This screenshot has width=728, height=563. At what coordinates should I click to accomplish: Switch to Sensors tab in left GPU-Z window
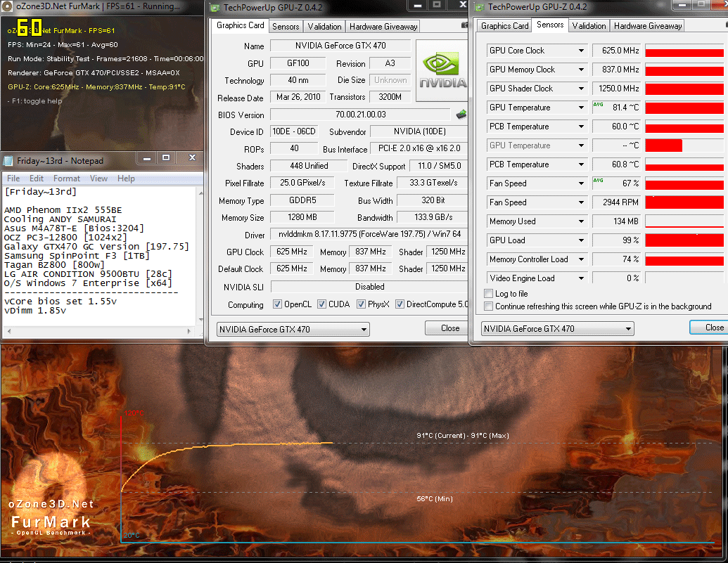coord(286,27)
